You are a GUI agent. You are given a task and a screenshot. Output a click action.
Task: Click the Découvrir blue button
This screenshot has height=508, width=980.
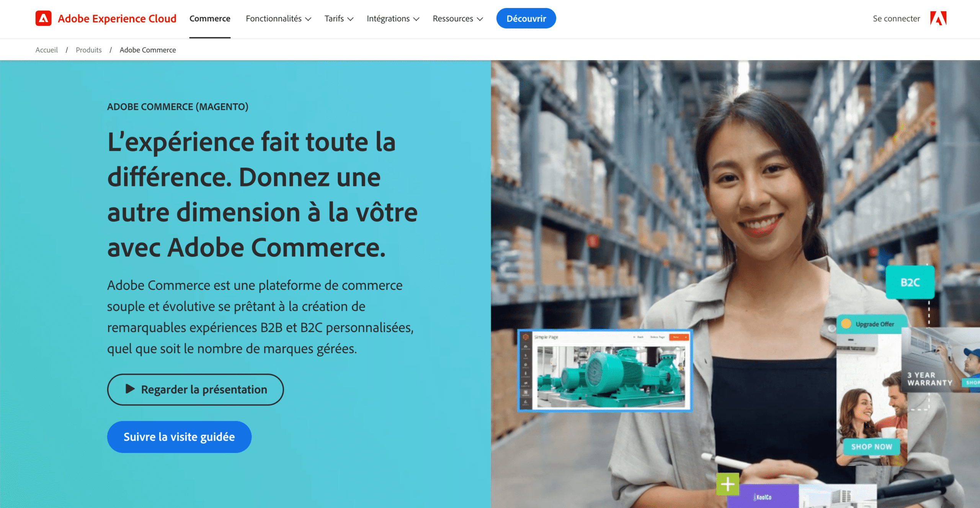[x=526, y=18]
